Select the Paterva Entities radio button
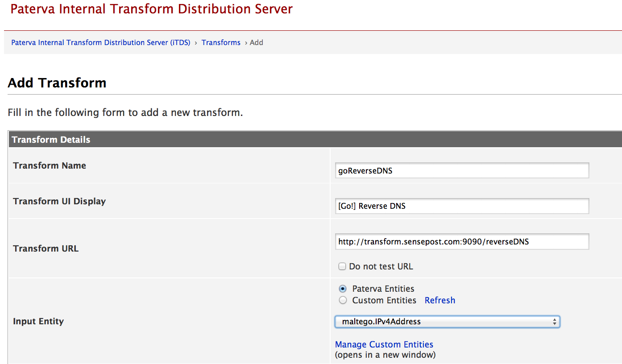622x364 pixels. click(x=343, y=289)
